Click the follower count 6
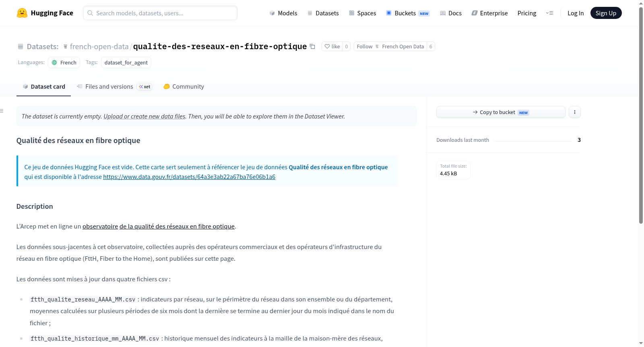644x347 pixels. [x=431, y=46]
